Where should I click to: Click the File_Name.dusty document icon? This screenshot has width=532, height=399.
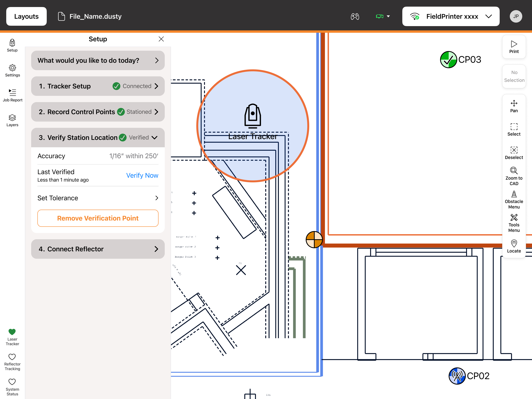[61, 16]
